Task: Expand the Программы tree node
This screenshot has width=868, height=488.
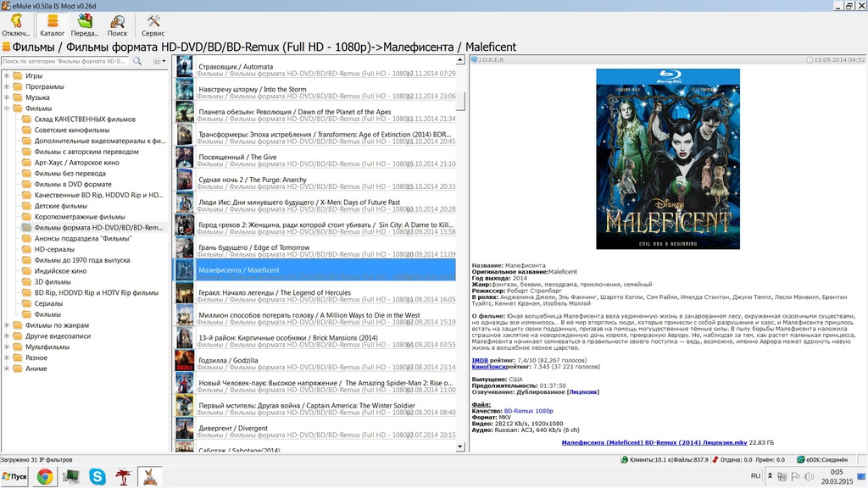Action: click(x=7, y=86)
